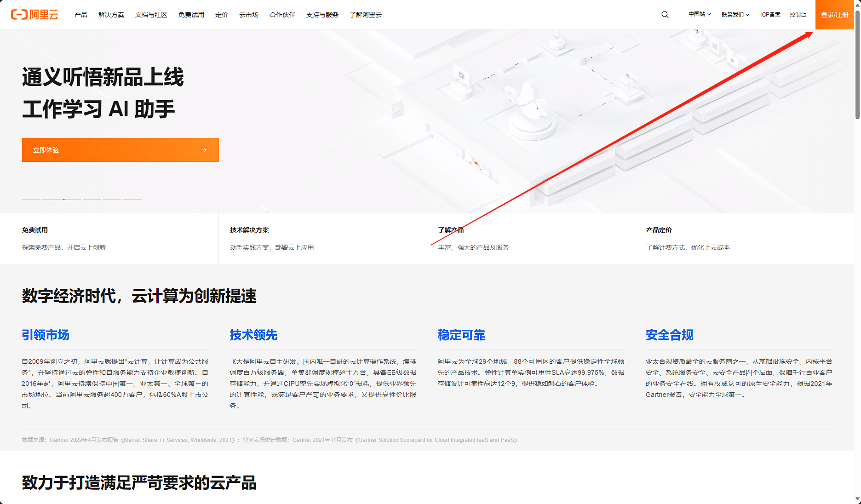Image resolution: width=861 pixels, height=504 pixels.
Task: Click the 通义听悟新品上线 banner title
Action: point(103,77)
